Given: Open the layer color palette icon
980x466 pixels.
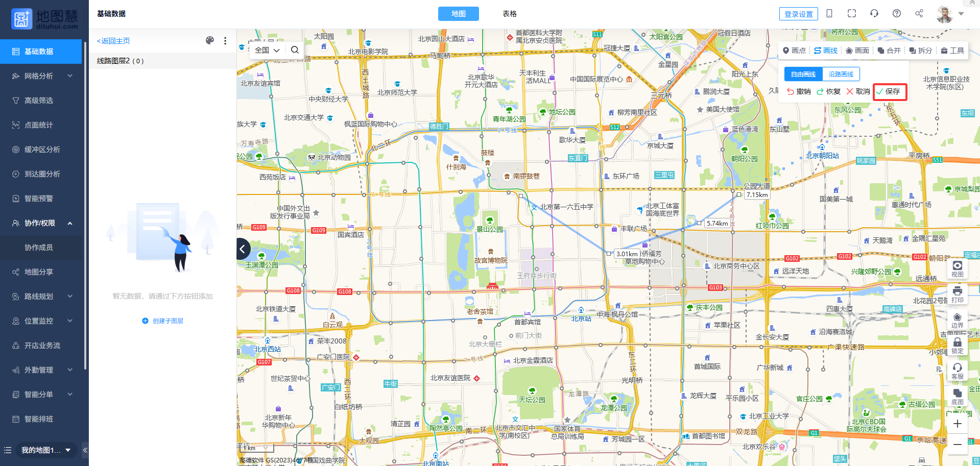Looking at the screenshot, I should [209, 41].
